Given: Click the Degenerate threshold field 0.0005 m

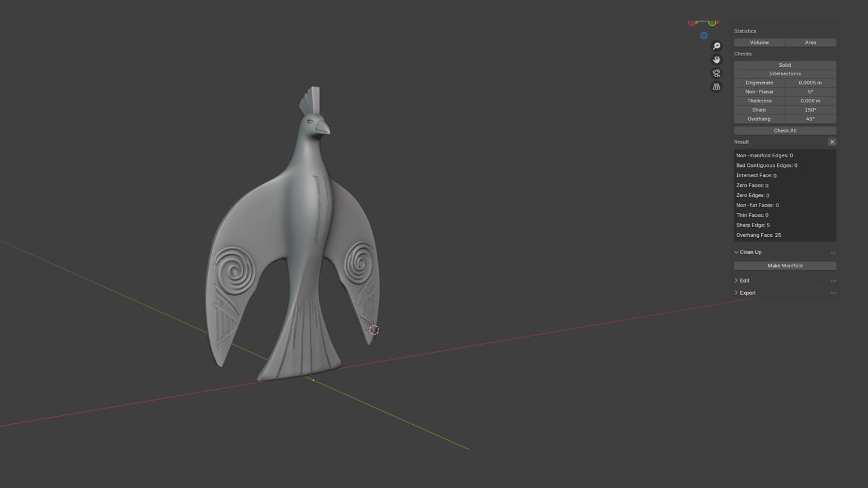Looking at the screenshot, I should (811, 83).
